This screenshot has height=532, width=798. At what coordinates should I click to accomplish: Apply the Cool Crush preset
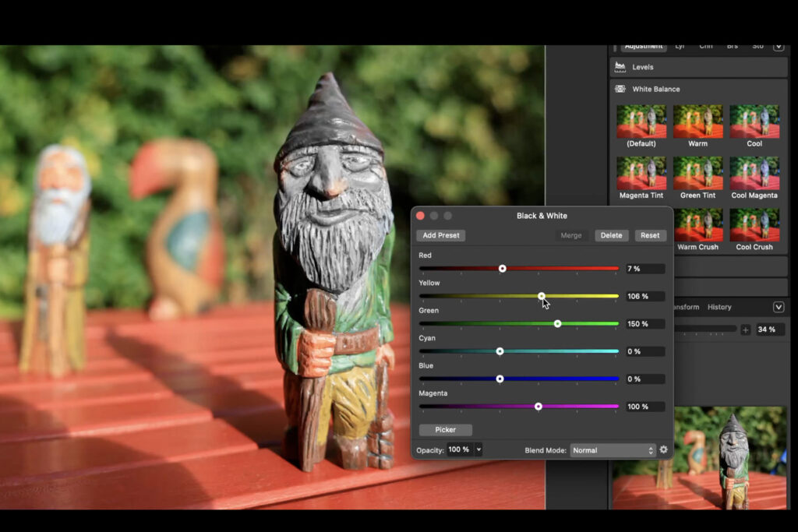click(754, 226)
